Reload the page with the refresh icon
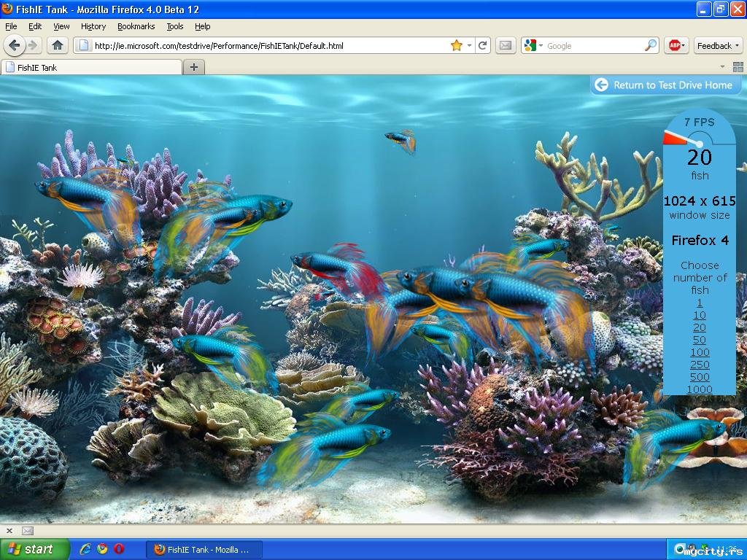Viewport: 747px width, 560px height. pos(482,45)
